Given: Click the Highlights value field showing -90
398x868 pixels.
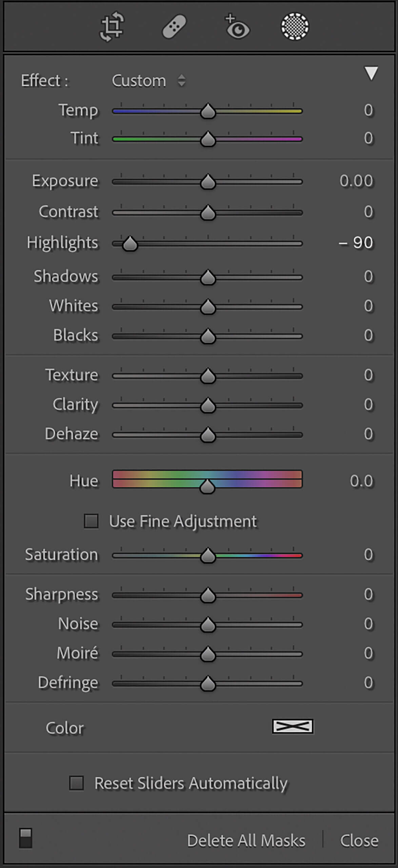Looking at the screenshot, I should pyautogui.click(x=356, y=243).
